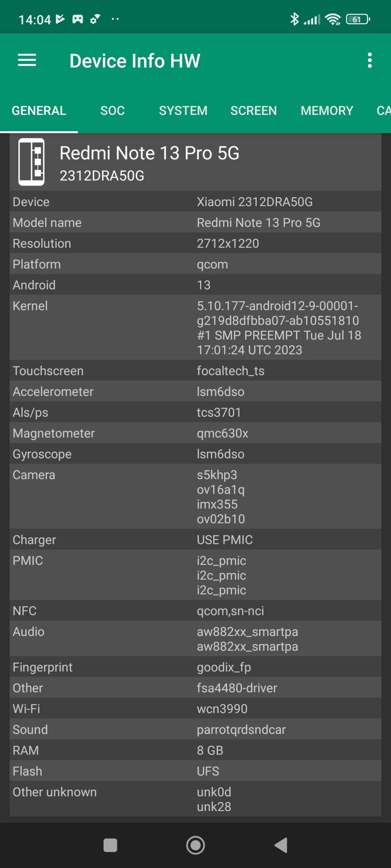
Task: Tap the battery indicator in status bar
Action: [x=358, y=19]
